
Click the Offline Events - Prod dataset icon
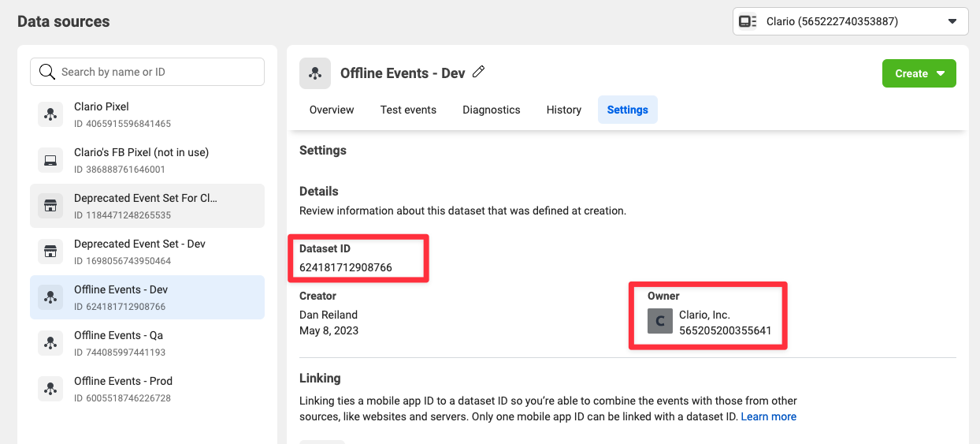point(50,389)
